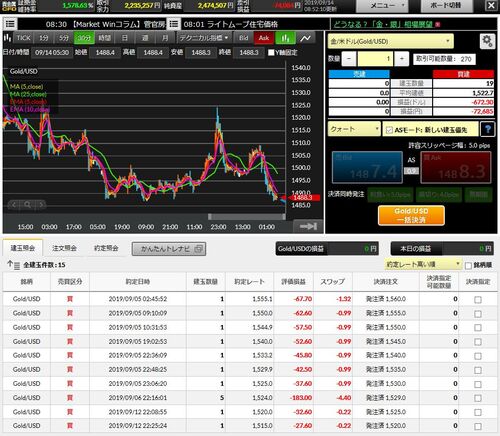Click the chart zoom magnifier icon
The width and height of the screenshot is (500, 436).
click(x=27, y=205)
